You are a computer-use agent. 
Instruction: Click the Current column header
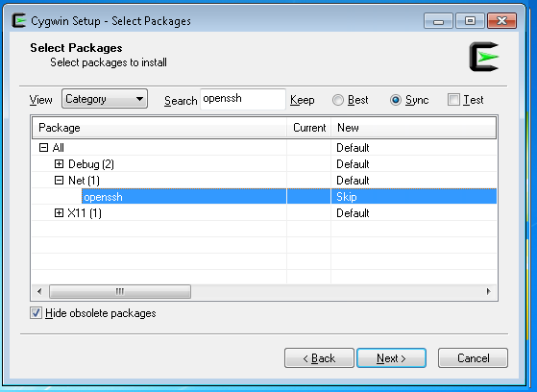pyautogui.click(x=309, y=128)
